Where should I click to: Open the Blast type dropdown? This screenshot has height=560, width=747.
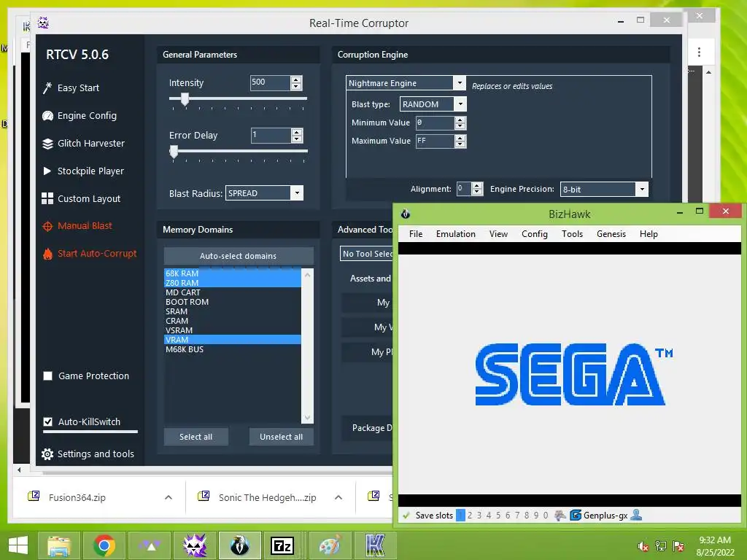pyautogui.click(x=460, y=104)
